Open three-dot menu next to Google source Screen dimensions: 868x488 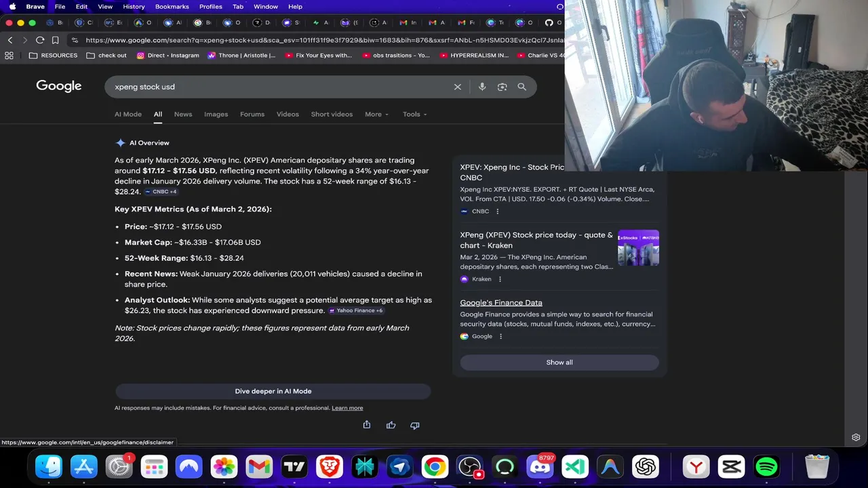tap(500, 336)
